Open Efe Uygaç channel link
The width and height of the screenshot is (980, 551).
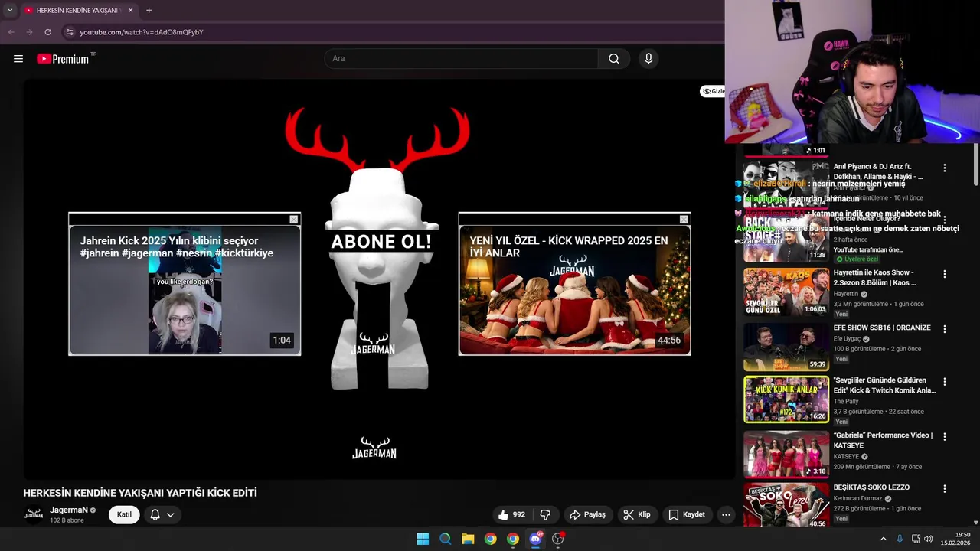pos(848,339)
